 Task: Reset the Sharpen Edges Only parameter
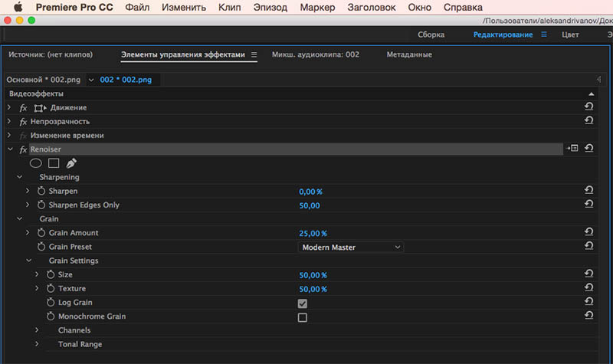click(588, 204)
